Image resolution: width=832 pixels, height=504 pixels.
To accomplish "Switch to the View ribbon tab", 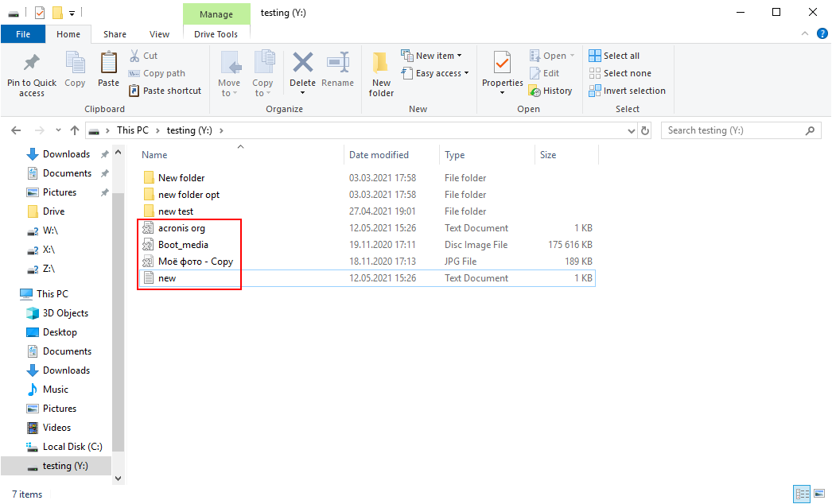I will (x=159, y=34).
